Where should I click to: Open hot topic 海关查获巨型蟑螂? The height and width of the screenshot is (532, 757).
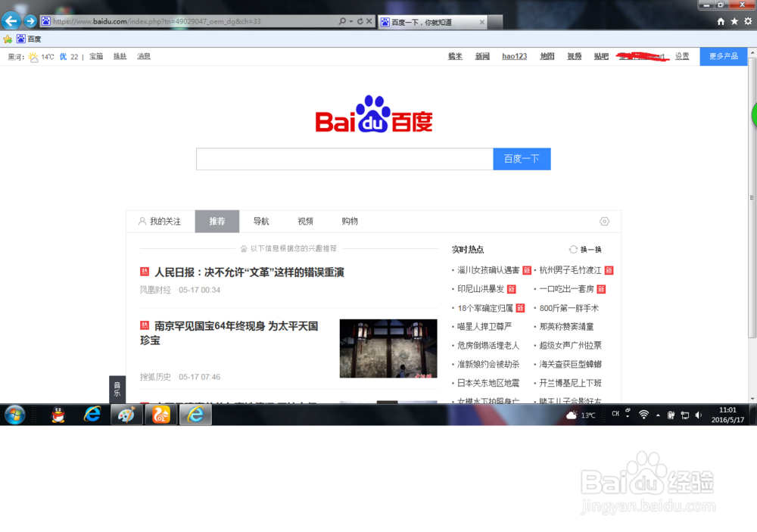click(x=570, y=364)
